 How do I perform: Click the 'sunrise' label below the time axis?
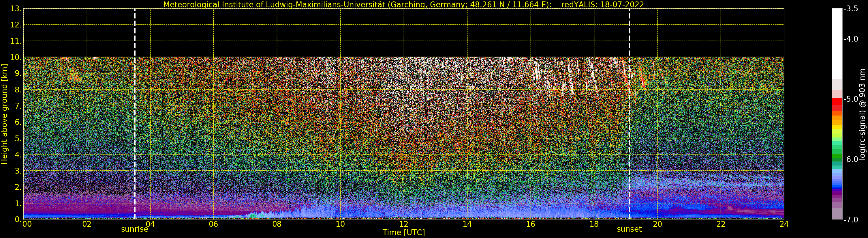134,229
